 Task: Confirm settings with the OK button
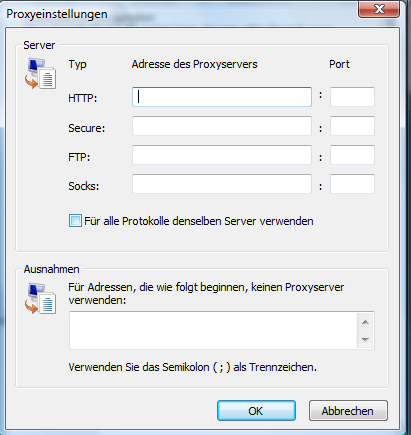(x=256, y=411)
